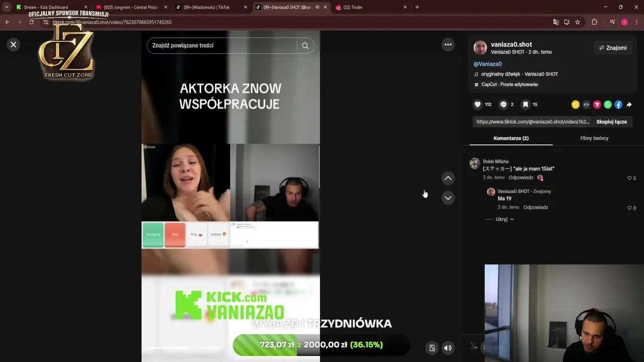Image resolution: width=644 pixels, height=362 pixels.
Task: Bookmark the video to favorites
Action: [525, 105]
